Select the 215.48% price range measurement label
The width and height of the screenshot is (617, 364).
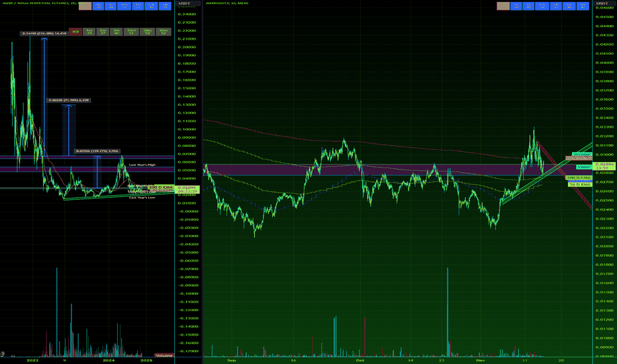coord(44,34)
